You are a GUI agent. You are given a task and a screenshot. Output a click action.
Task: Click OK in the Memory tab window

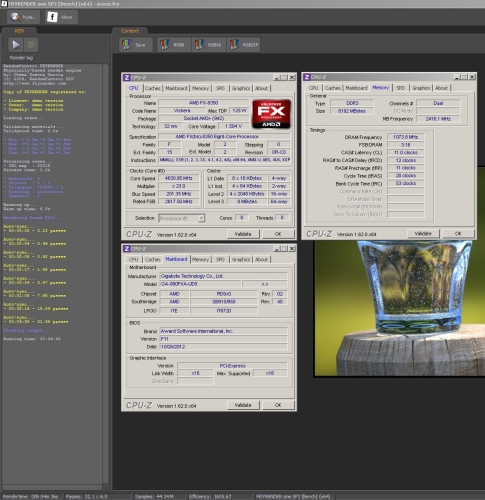(x=458, y=233)
